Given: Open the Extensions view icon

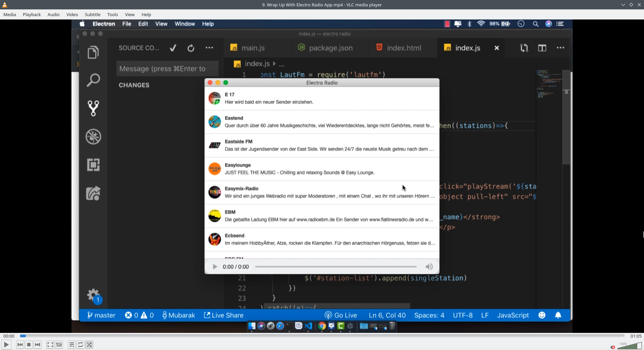Looking at the screenshot, I should [93, 165].
